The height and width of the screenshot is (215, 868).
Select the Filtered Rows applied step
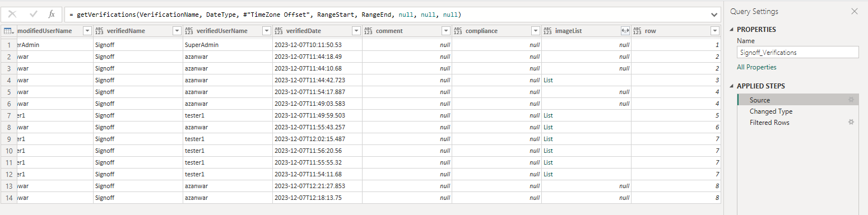pos(797,122)
